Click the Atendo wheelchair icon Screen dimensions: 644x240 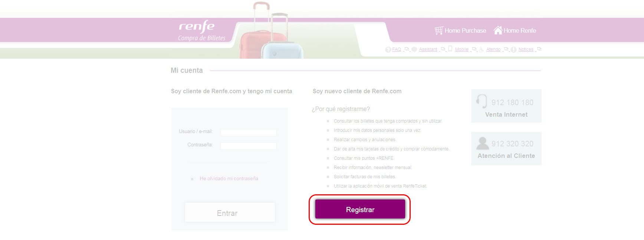481,49
